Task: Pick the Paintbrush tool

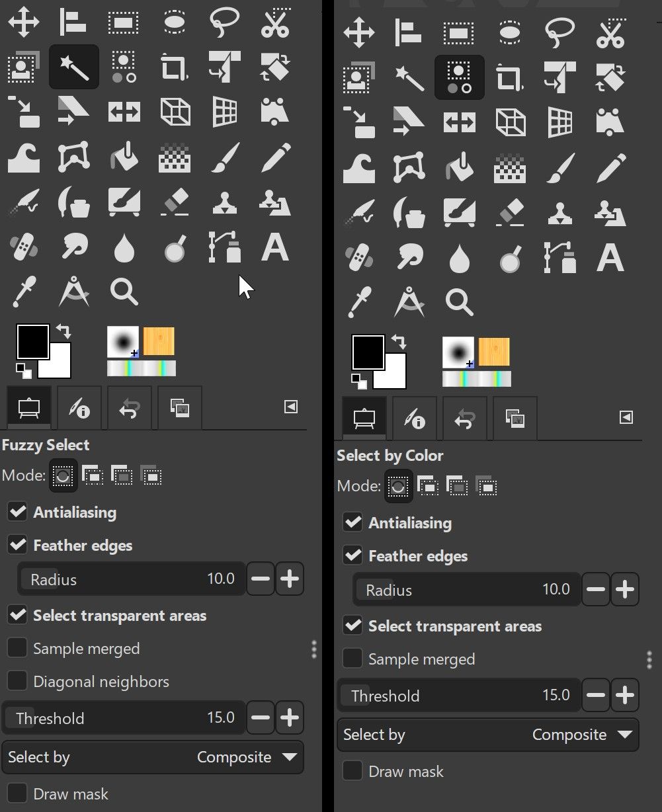Action: [225, 157]
